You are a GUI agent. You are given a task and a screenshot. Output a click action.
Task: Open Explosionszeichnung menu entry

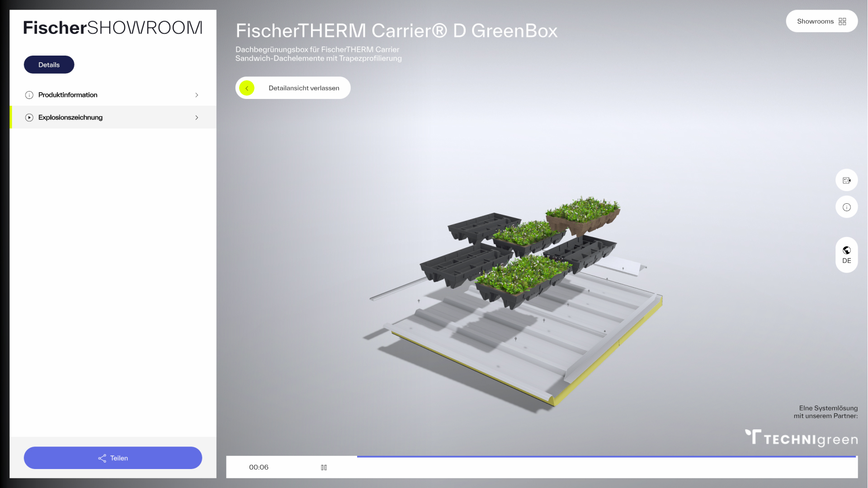[x=71, y=117]
